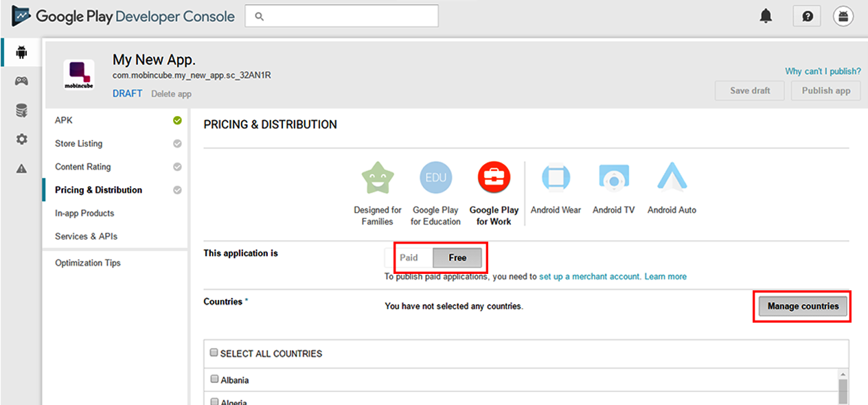Click the Store Listing status checkmark

pos(177,144)
